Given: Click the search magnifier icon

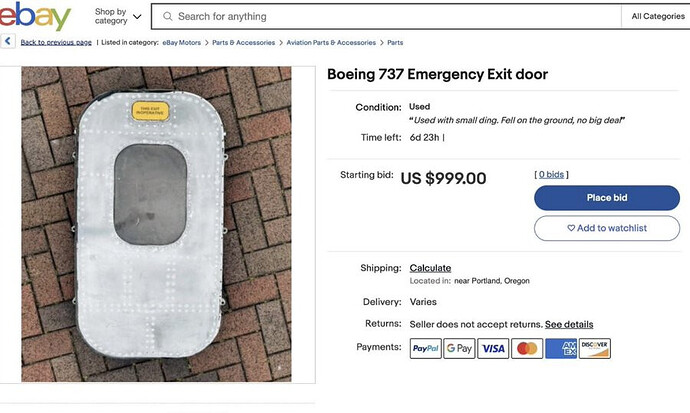Looking at the screenshot, I should coord(167,17).
